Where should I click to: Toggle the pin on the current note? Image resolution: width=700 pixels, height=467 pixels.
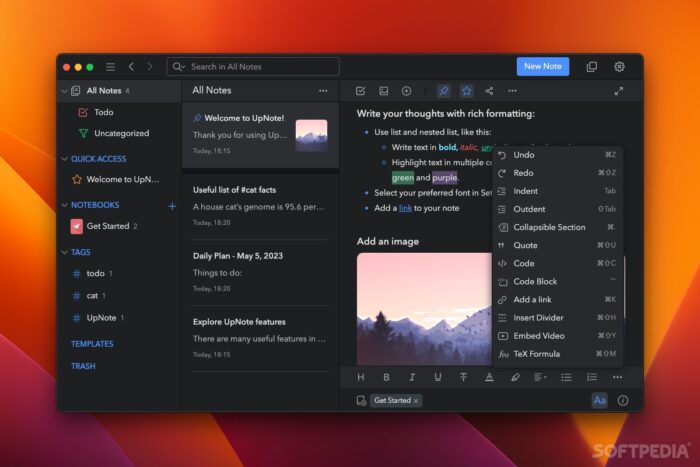444,91
